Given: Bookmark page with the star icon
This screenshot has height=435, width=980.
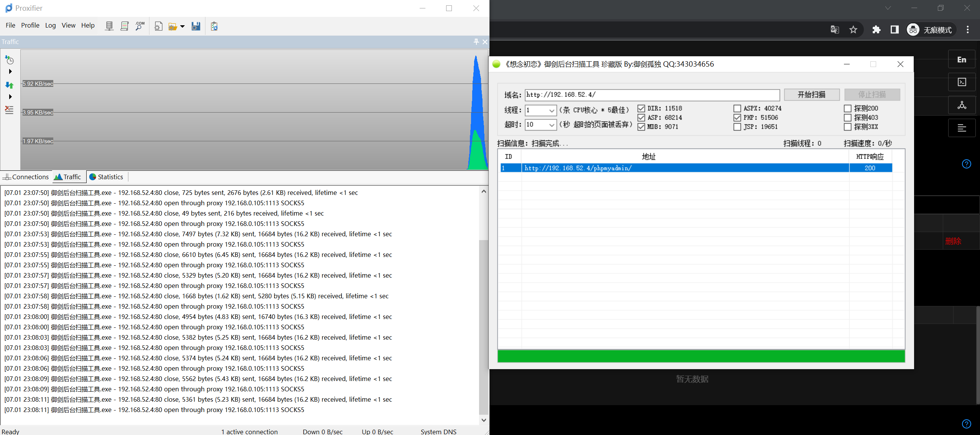Looking at the screenshot, I should click(853, 29).
